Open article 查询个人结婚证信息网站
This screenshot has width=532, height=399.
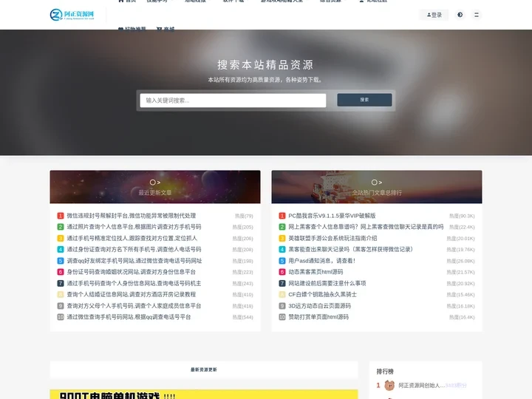pos(132,295)
